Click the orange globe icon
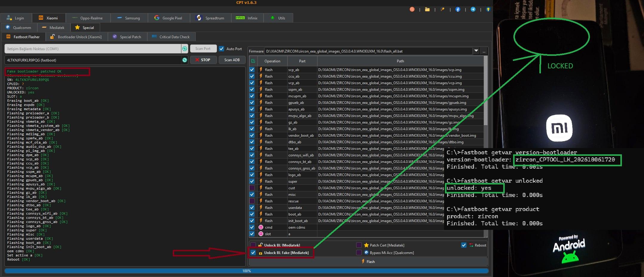The height and width of the screenshot is (277, 644). (x=412, y=10)
